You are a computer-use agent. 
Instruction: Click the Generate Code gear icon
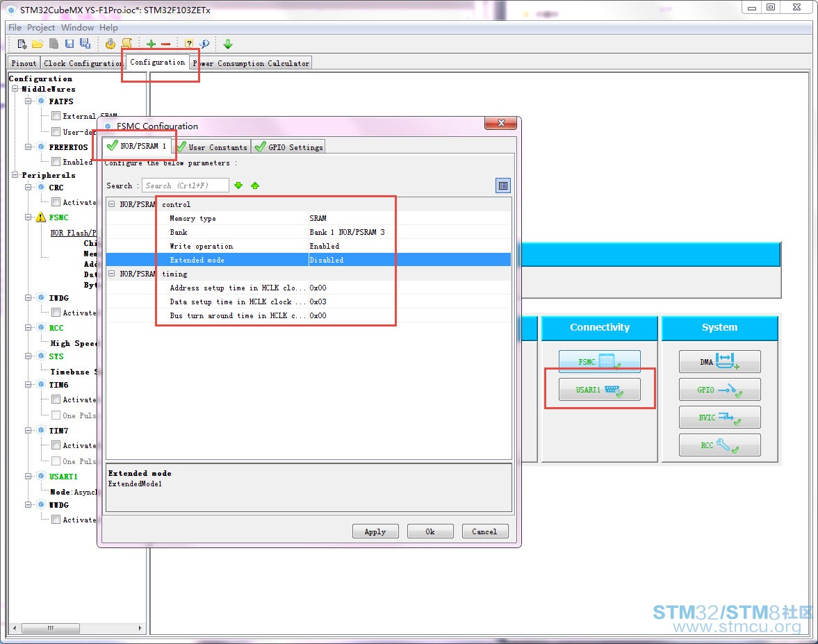tap(110, 44)
